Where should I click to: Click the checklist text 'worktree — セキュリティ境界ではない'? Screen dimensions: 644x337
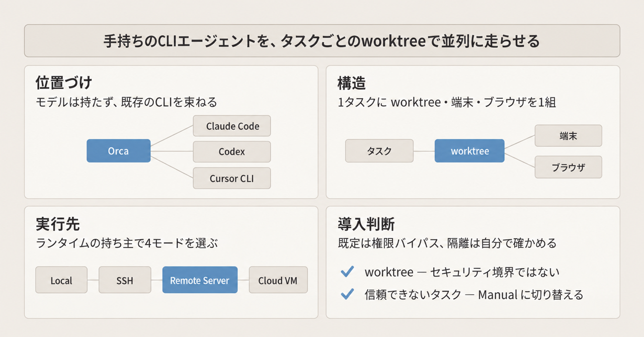pos(462,272)
